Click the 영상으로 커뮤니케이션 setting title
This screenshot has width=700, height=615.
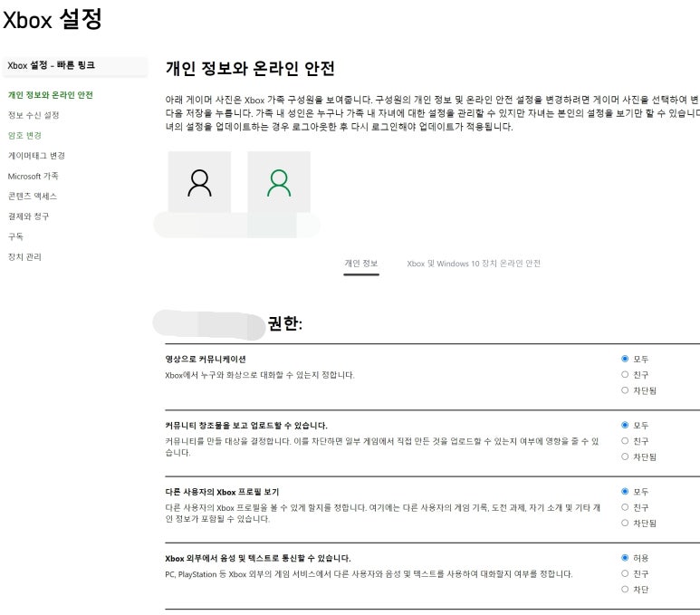pyautogui.click(x=206, y=359)
